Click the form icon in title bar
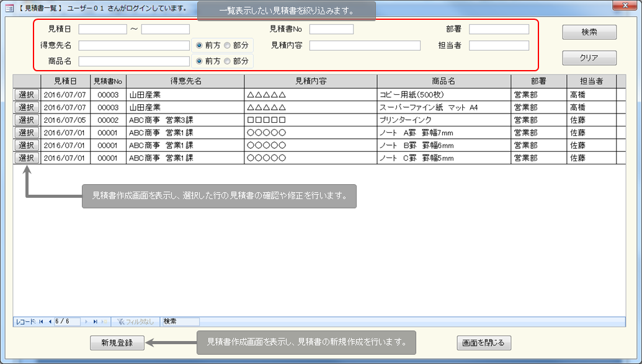 pyautogui.click(x=9, y=8)
